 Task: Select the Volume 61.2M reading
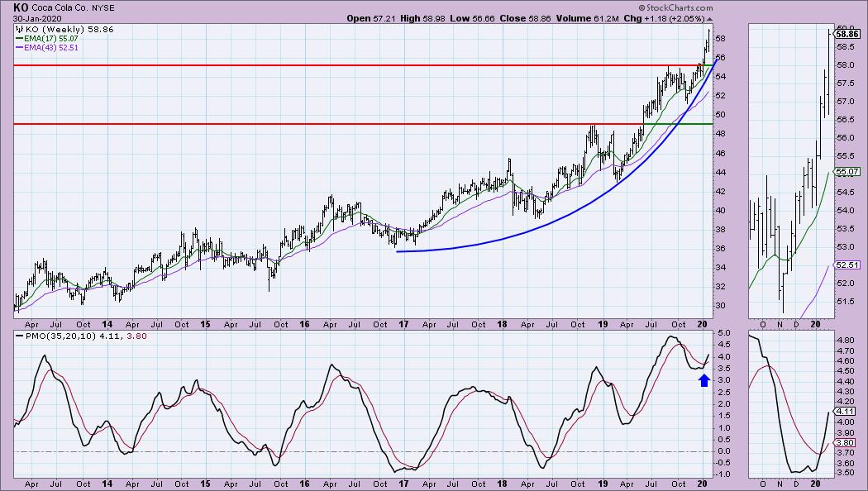(x=587, y=18)
